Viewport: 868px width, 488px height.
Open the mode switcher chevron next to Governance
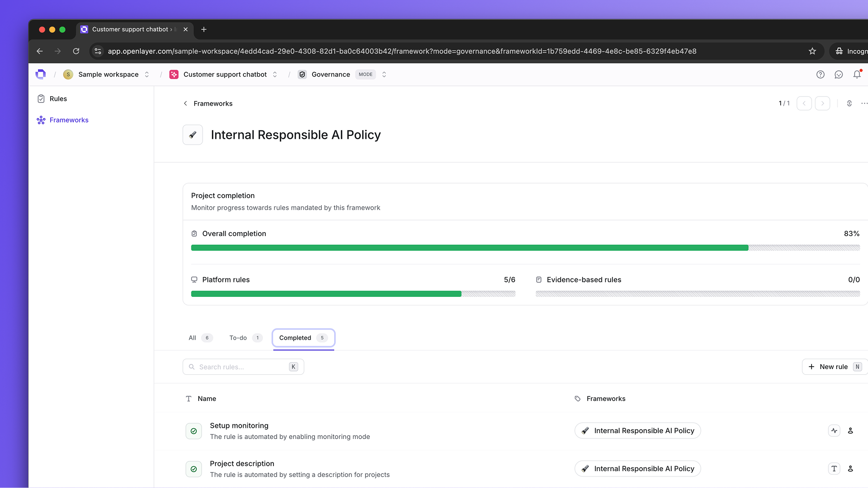pos(384,74)
